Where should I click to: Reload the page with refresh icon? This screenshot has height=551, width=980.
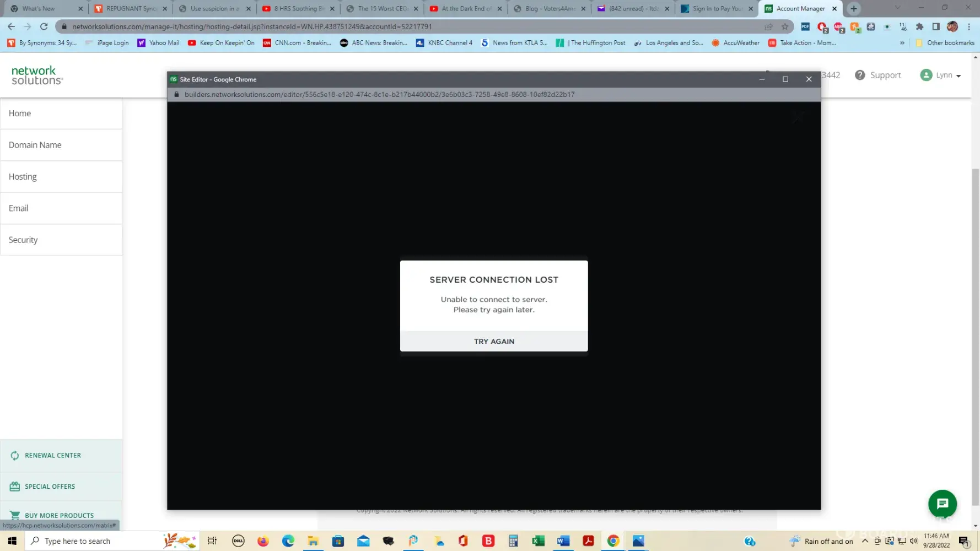tap(44, 26)
